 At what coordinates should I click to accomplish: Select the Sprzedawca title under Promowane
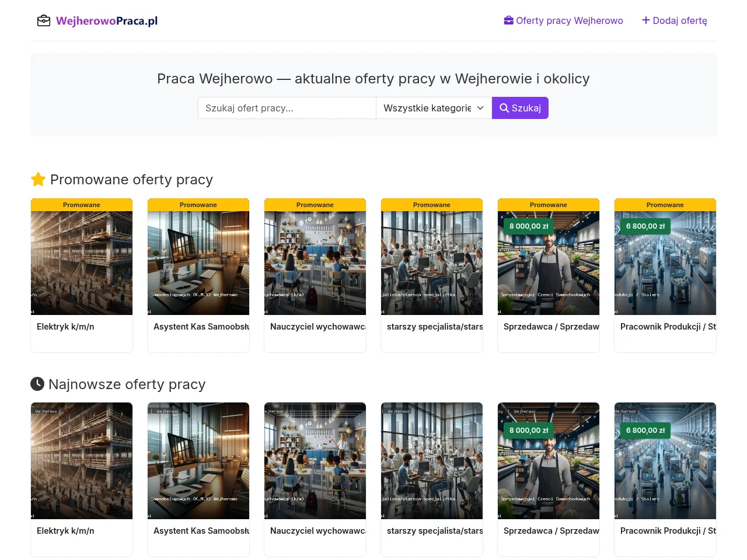[551, 327]
